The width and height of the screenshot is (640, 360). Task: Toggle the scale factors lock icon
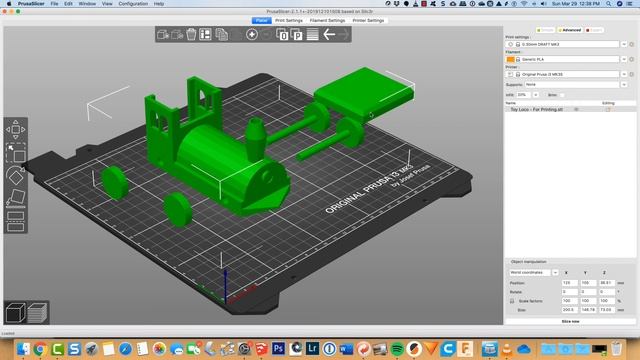click(512, 301)
